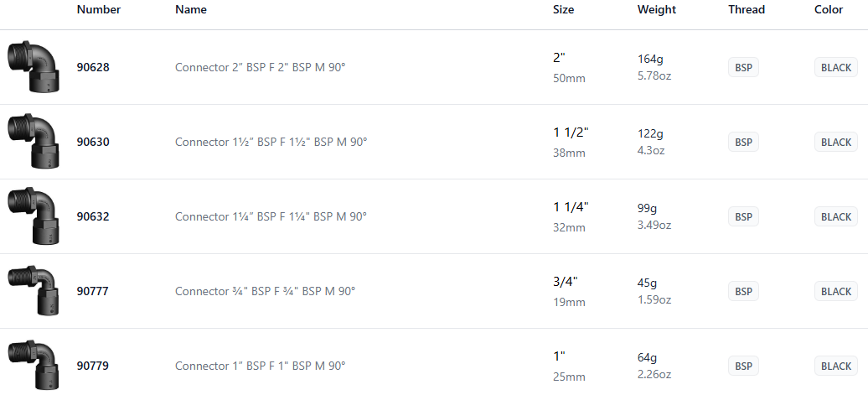
Task: Click the BLACK color tag for 90630
Action: coord(835,143)
